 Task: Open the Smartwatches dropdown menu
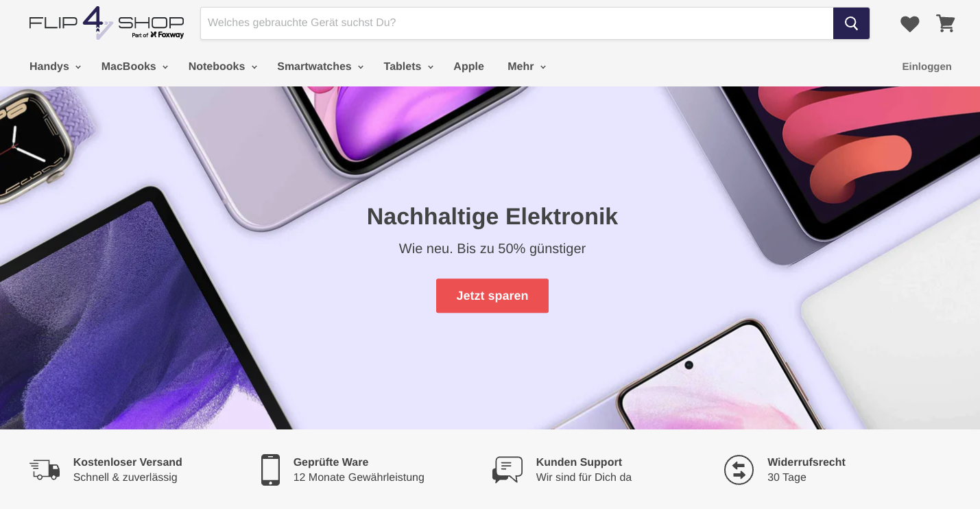point(320,67)
